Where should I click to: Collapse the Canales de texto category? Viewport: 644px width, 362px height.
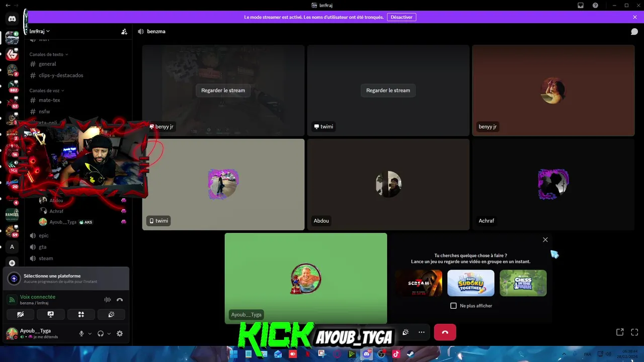48,54
